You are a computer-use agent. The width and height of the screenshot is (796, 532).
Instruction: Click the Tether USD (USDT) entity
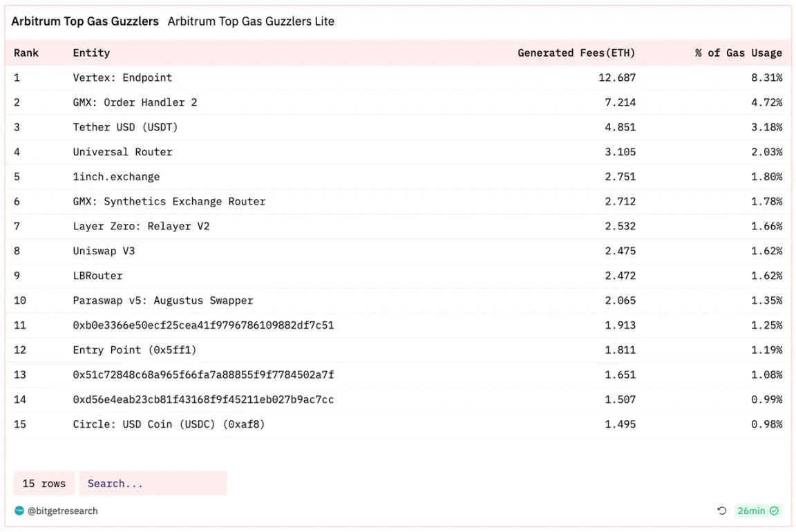tap(125, 127)
